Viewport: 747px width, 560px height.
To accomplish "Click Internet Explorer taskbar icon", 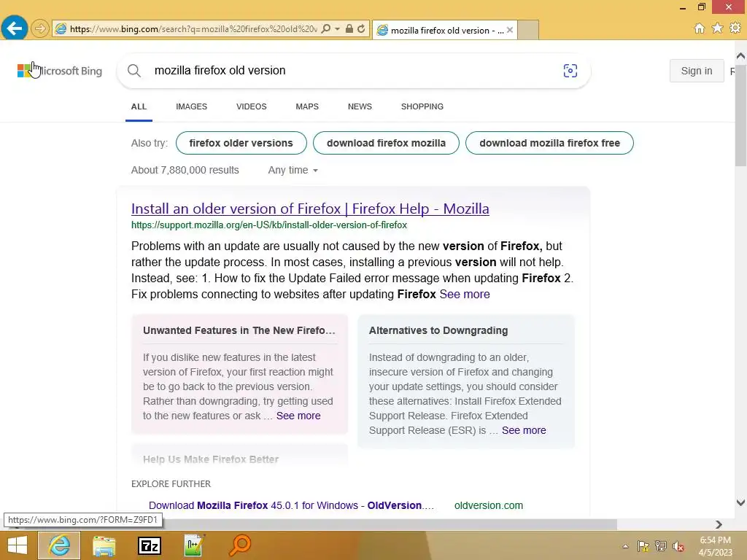I will click(59, 545).
